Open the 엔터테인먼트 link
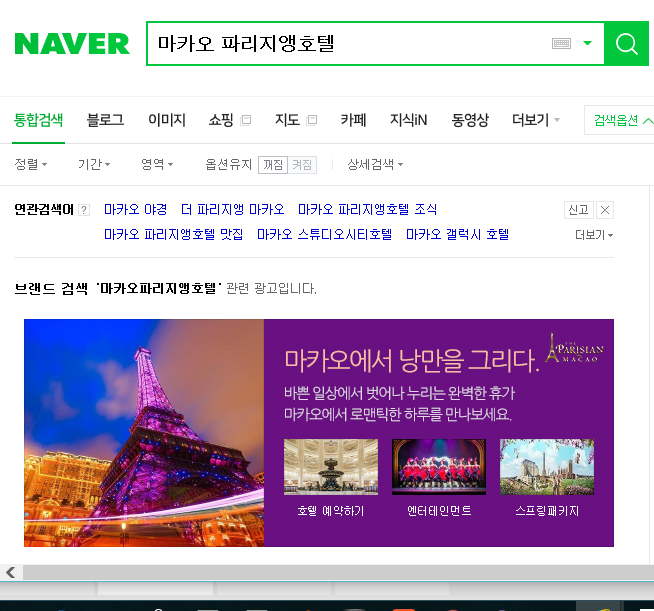654x611 pixels. 439,511
